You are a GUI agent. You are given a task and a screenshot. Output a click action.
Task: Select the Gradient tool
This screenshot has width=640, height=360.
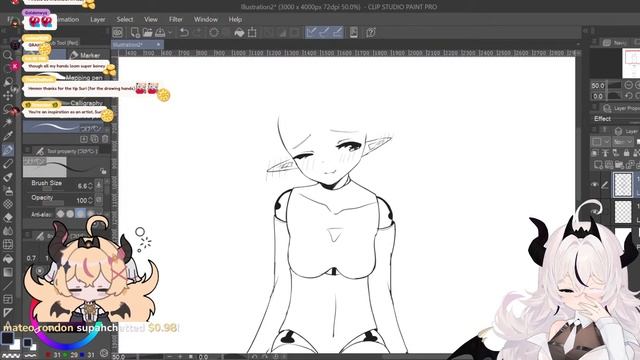[x=7, y=272]
